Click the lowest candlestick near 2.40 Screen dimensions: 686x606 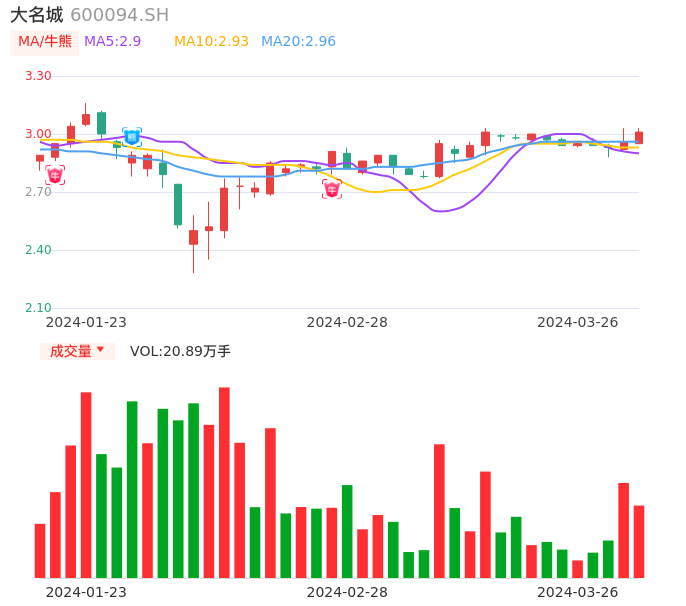[x=193, y=238]
